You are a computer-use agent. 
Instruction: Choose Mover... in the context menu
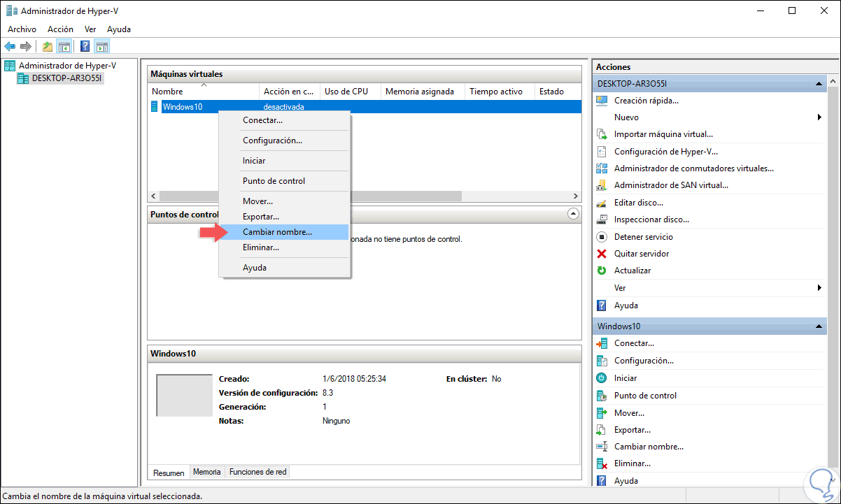click(x=285, y=201)
